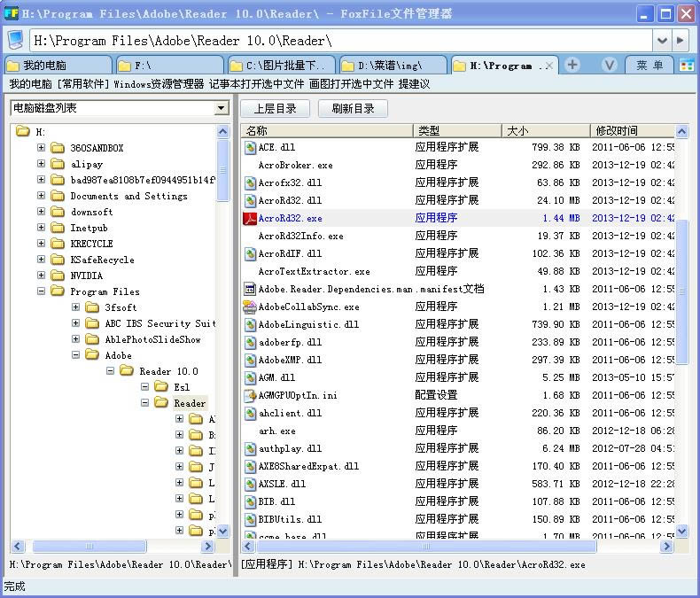Select the Reader folder in tree

(190, 403)
